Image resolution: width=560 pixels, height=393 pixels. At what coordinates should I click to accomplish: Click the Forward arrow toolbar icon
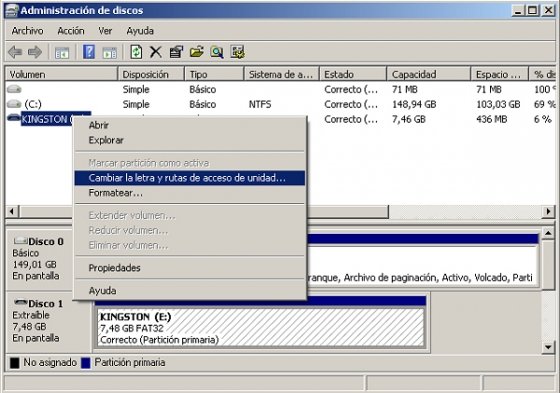coord(35,53)
